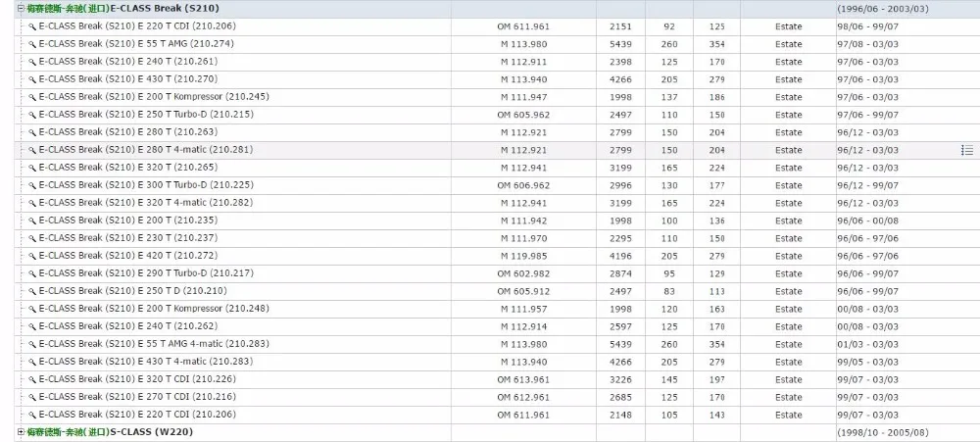
Task: Click the magnifier icon next to E 430 T (210.270)
Action: pyautogui.click(x=32, y=79)
